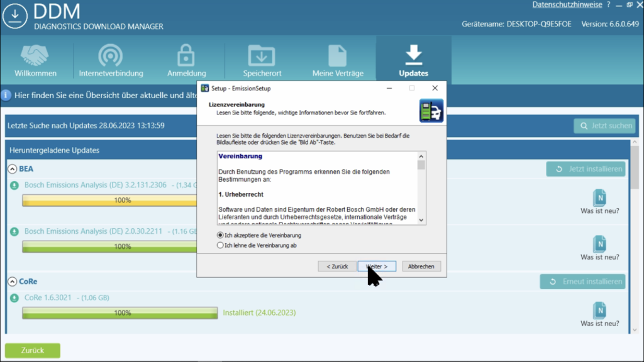
Task: Click the Vereinbarung heading in the license text
Action: 240,156
